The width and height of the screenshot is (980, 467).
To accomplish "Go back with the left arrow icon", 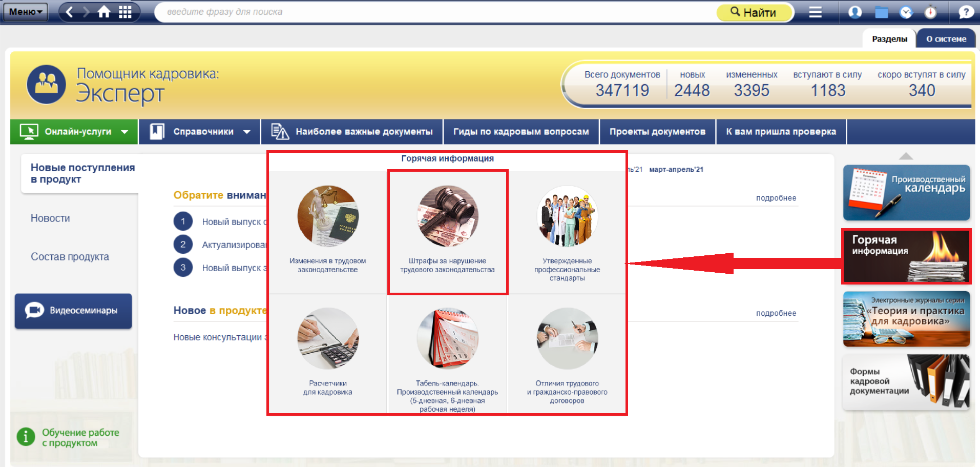I will tap(70, 12).
